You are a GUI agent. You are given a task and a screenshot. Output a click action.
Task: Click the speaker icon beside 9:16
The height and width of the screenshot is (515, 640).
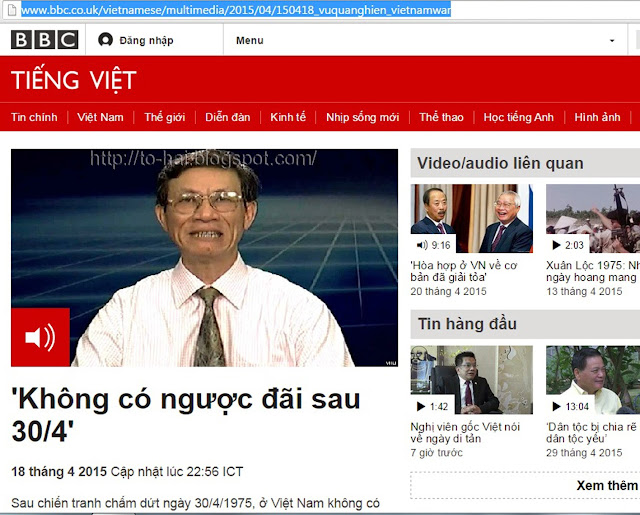click(422, 245)
